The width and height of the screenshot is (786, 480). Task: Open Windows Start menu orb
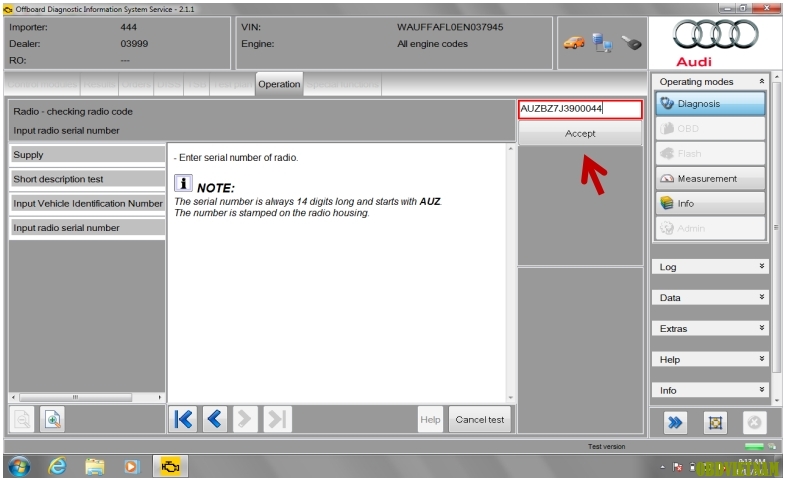(19, 467)
